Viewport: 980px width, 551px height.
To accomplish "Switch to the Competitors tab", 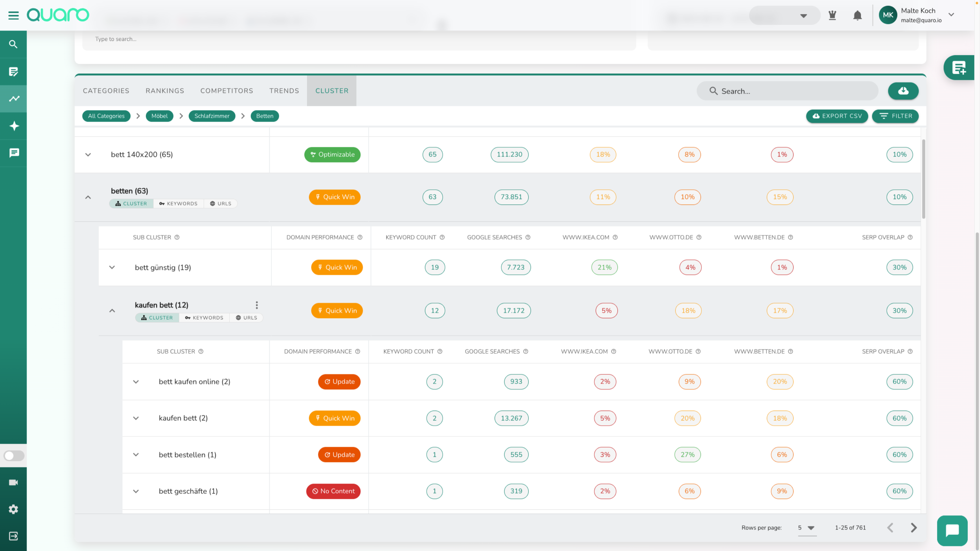I will (227, 91).
